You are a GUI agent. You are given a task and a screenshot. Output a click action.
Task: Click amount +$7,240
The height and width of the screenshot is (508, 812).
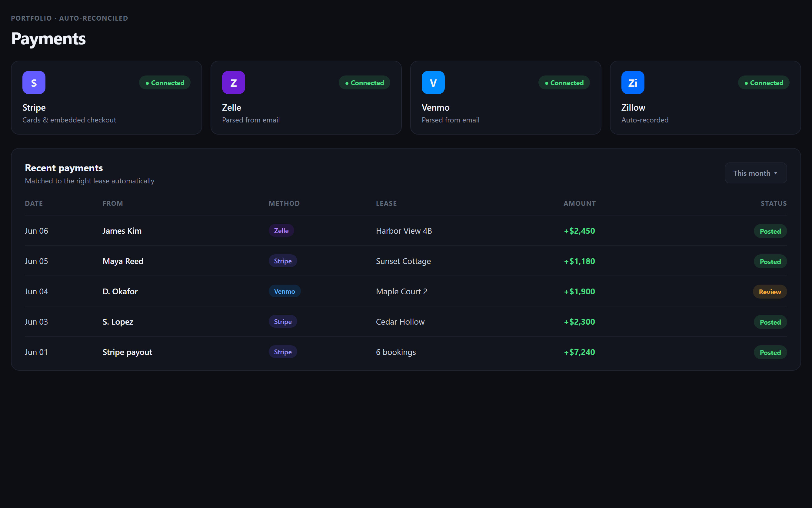[579, 352]
